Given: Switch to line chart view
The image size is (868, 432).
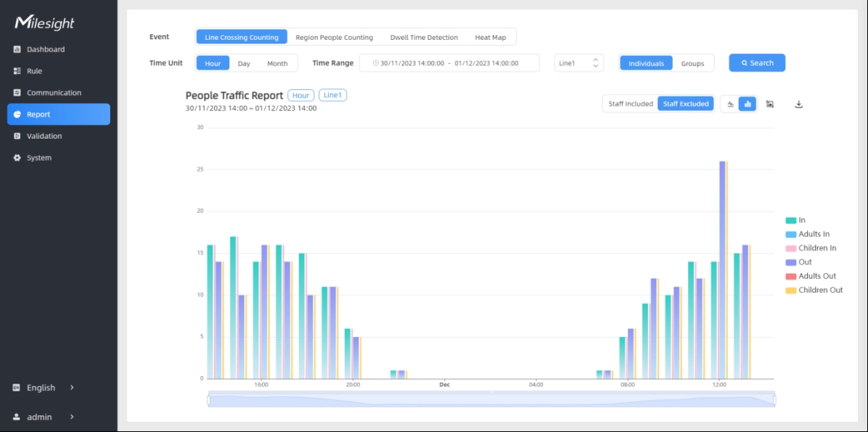Looking at the screenshot, I should (730, 104).
